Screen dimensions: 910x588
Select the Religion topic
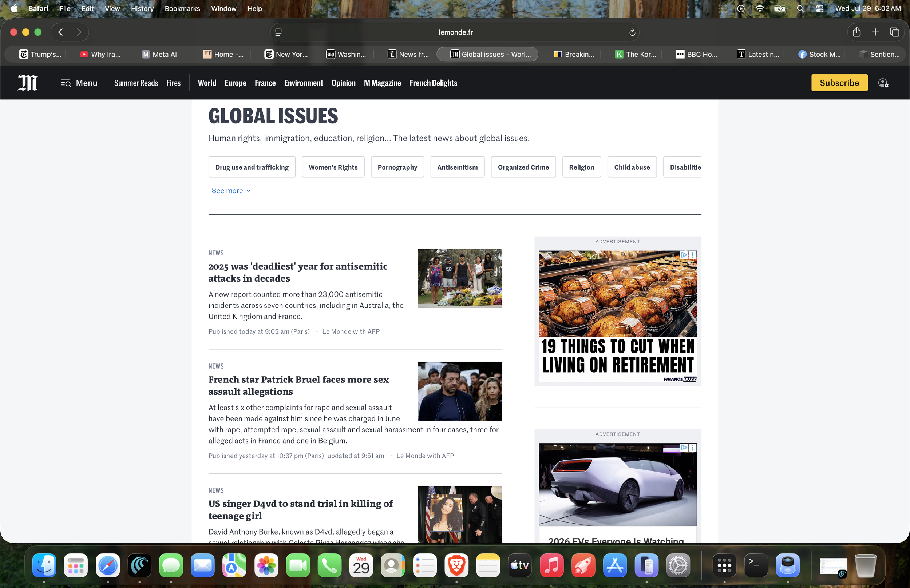(581, 167)
